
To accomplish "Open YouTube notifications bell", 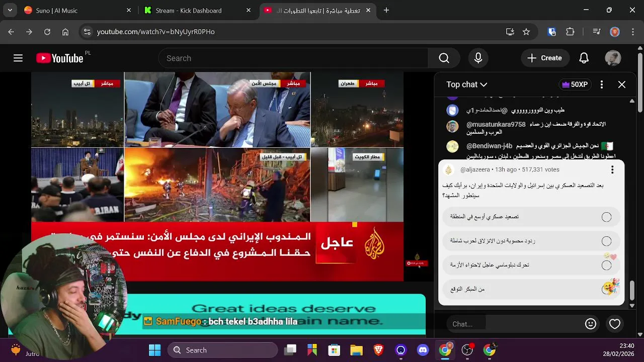I will click(584, 58).
